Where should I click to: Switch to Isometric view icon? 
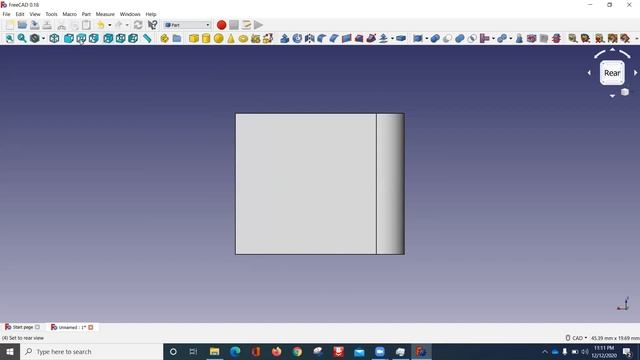pyautogui.click(x=54, y=38)
